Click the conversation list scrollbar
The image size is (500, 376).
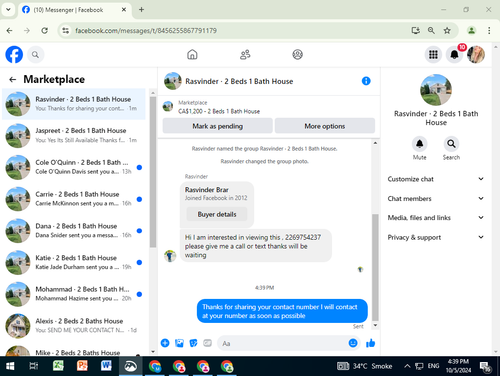point(153,172)
